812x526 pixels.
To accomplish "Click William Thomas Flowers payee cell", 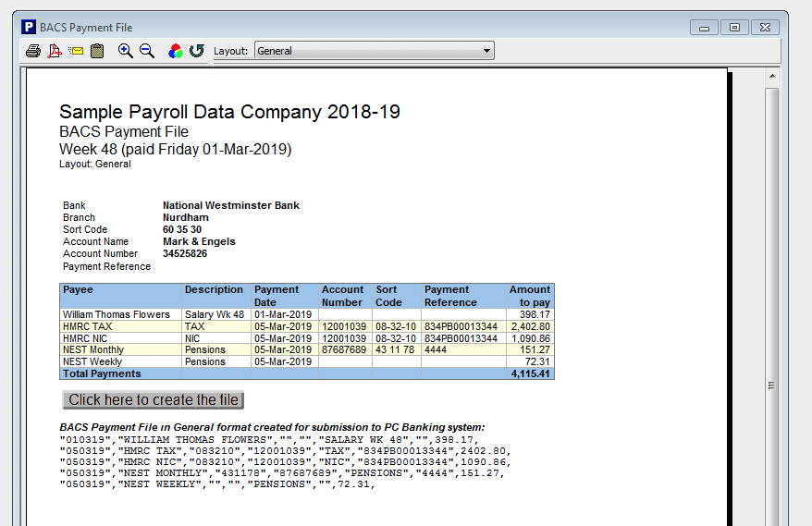I will (120, 314).
